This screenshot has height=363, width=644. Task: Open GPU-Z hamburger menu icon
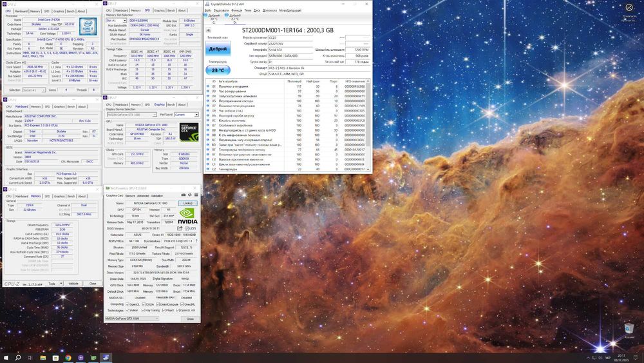(196, 195)
